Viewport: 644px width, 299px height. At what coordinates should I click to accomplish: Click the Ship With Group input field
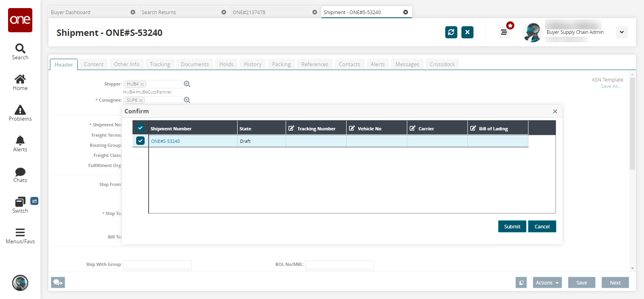[x=158, y=264]
